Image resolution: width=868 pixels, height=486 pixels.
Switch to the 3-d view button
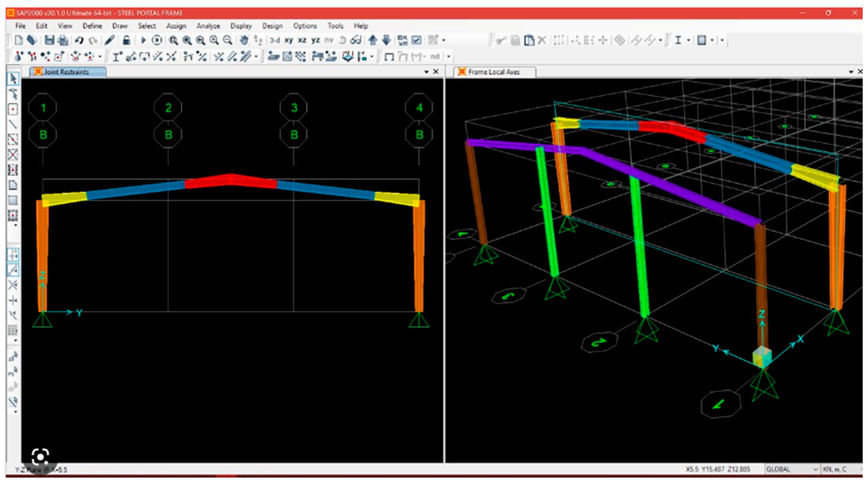coord(275,40)
